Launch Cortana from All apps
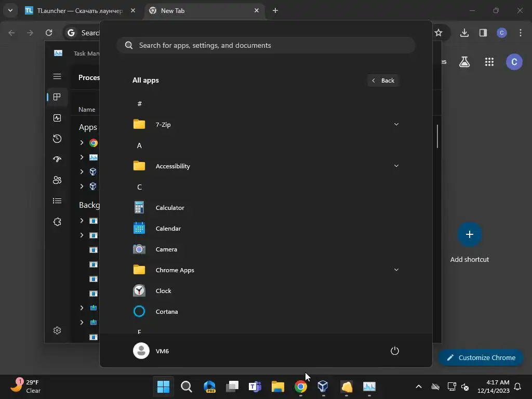 (x=265, y=312)
